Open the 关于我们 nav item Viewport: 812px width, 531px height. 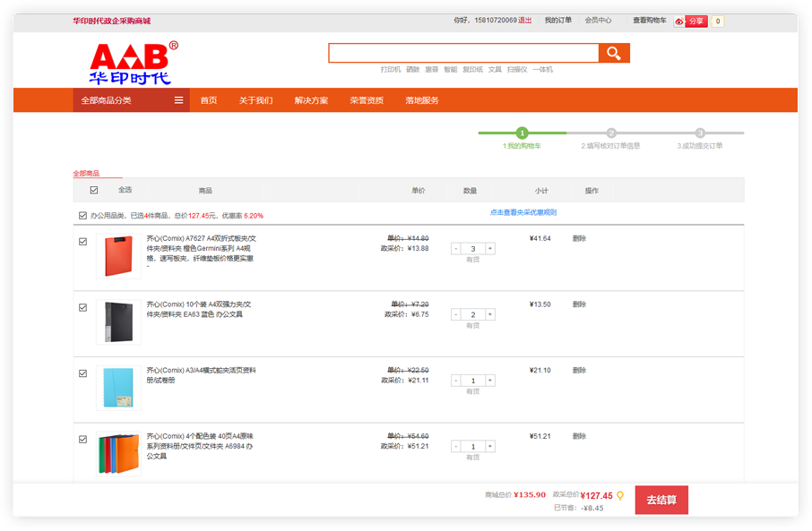(255, 100)
